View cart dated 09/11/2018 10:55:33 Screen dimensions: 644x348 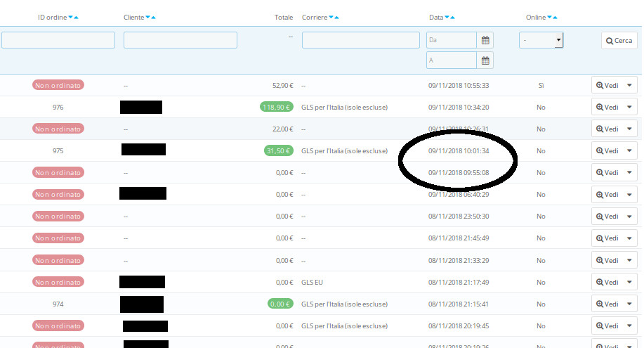pyautogui.click(x=607, y=85)
